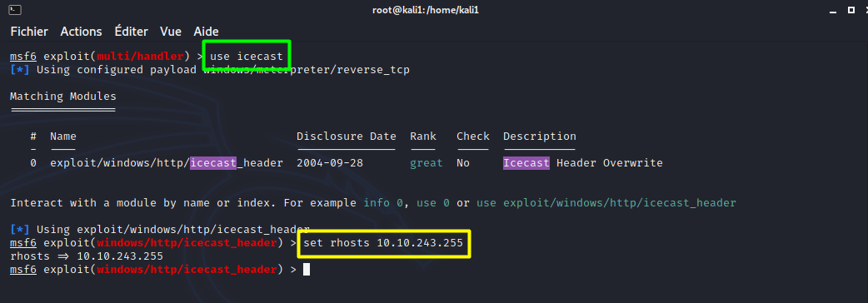This screenshot has height=303, width=868.
Task: Open the Aide menu
Action: coord(206,32)
